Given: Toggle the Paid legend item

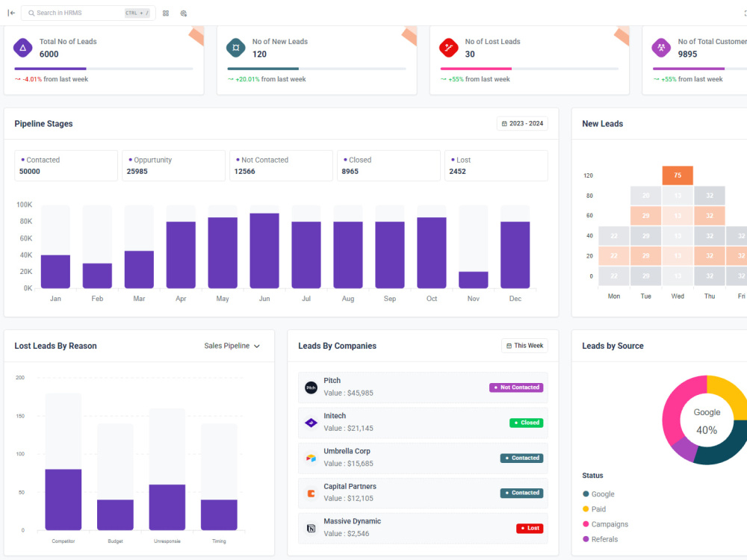Looking at the screenshot, I should [x=594, y=509].
